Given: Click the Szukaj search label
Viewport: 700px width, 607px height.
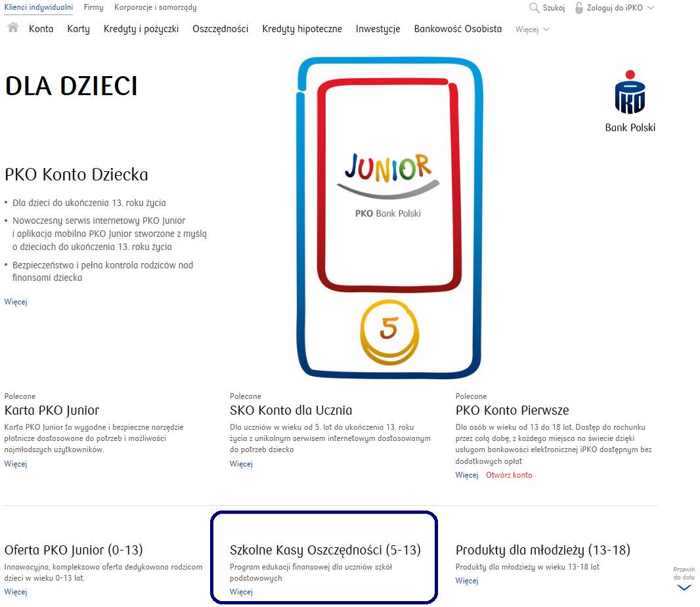Looking at the screenshot, I should point(554,8).
